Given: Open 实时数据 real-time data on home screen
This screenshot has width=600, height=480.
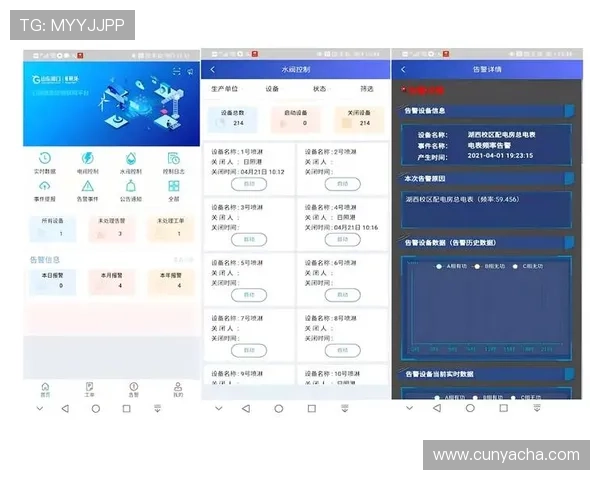Looking at the screenshot, I should tap(45, 162).
